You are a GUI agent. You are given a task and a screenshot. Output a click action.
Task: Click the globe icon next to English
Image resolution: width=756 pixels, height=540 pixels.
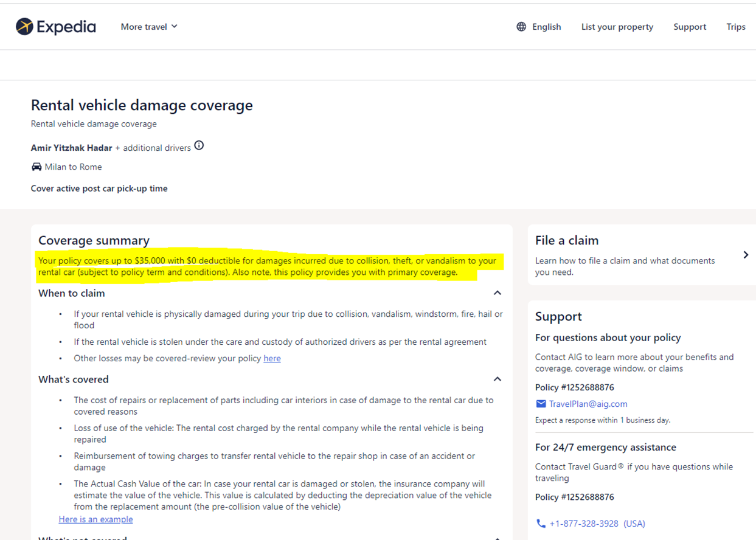521,27
